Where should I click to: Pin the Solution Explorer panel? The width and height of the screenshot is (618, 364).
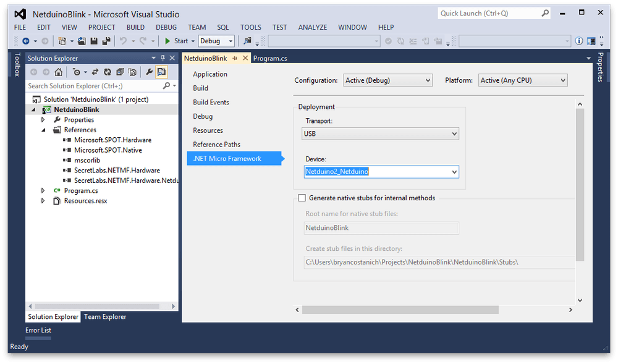tap(163, 58)
